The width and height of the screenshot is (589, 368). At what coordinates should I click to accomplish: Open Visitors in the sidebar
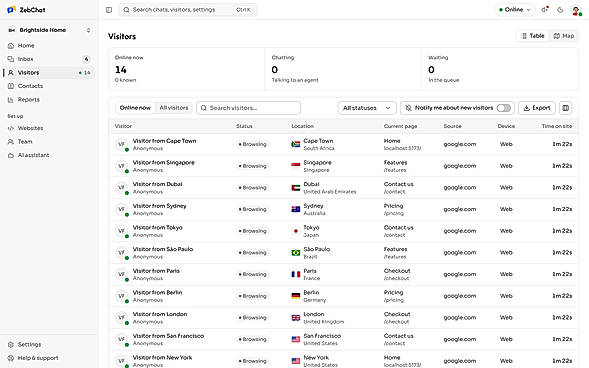pos(49,72)
